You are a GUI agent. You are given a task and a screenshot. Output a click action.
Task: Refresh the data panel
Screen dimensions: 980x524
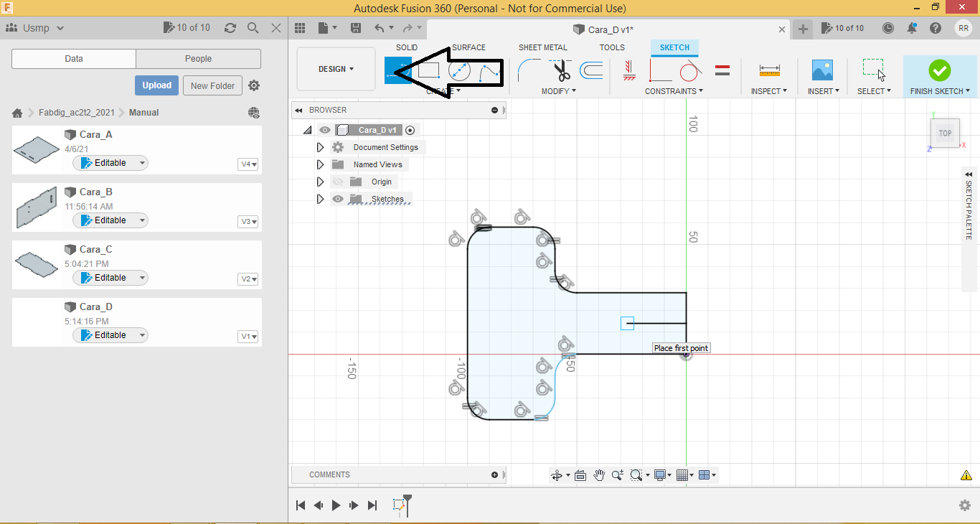(x=230, y=28)
